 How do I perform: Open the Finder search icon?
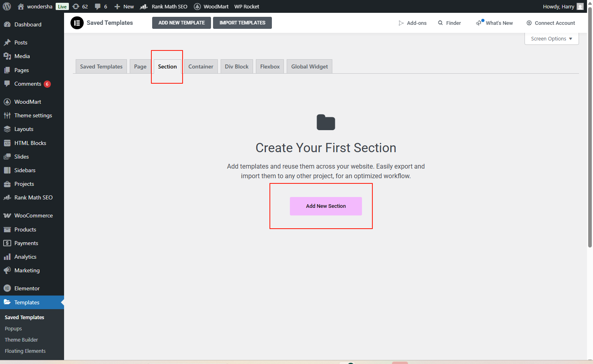440,23
